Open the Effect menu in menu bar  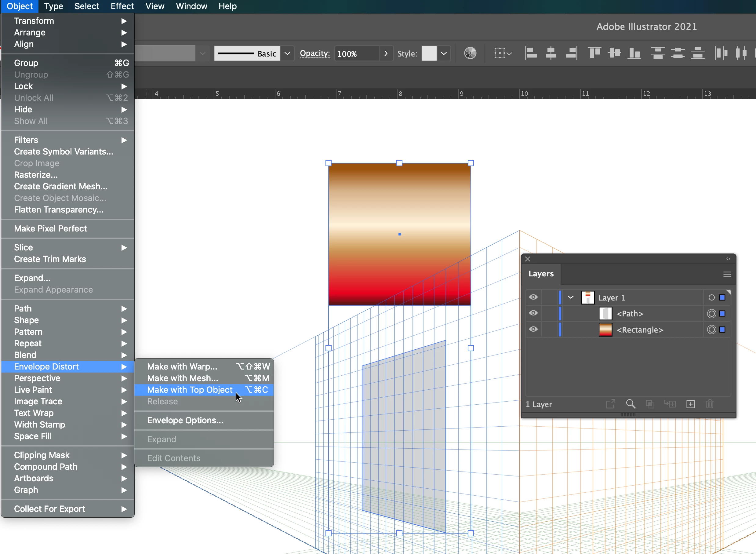(122, 6)
